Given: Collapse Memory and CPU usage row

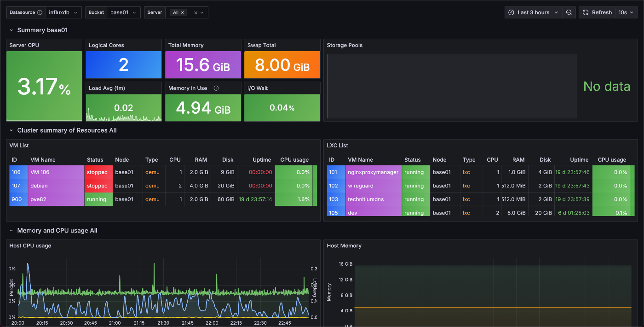Looking at the screenshot, I should pyautogui.click(x=11, y=231).
